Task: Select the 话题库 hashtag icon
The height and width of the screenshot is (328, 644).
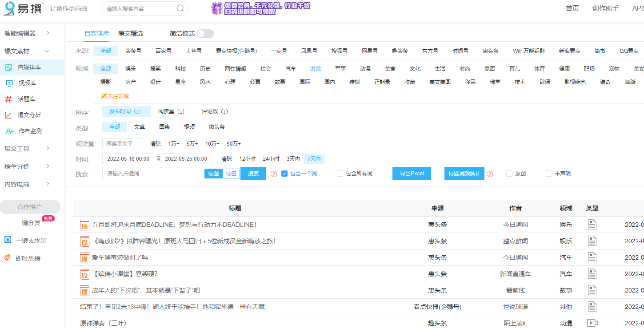Action: tap(8, 99)
